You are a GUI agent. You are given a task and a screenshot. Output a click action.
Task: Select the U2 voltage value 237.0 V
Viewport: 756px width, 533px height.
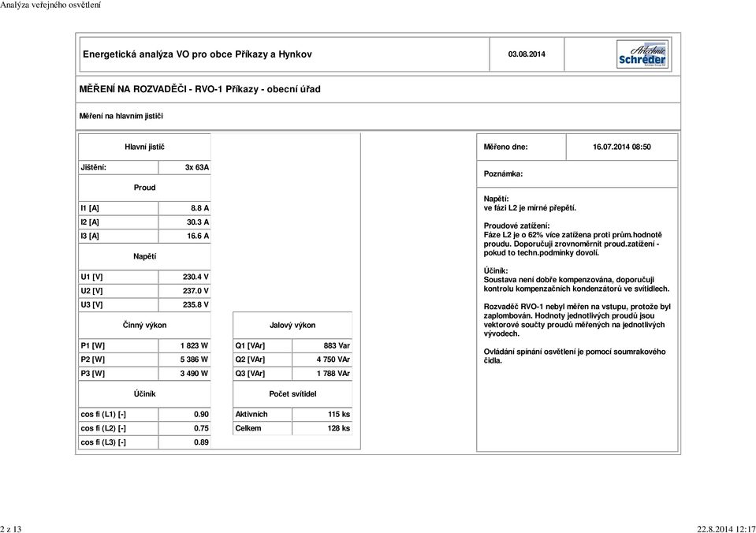coord(196,292)
